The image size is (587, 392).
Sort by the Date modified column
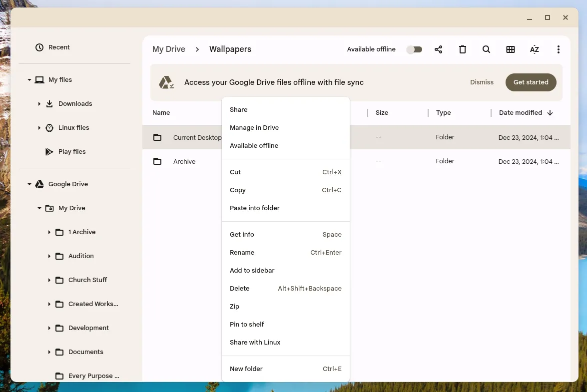coord(521,113)
